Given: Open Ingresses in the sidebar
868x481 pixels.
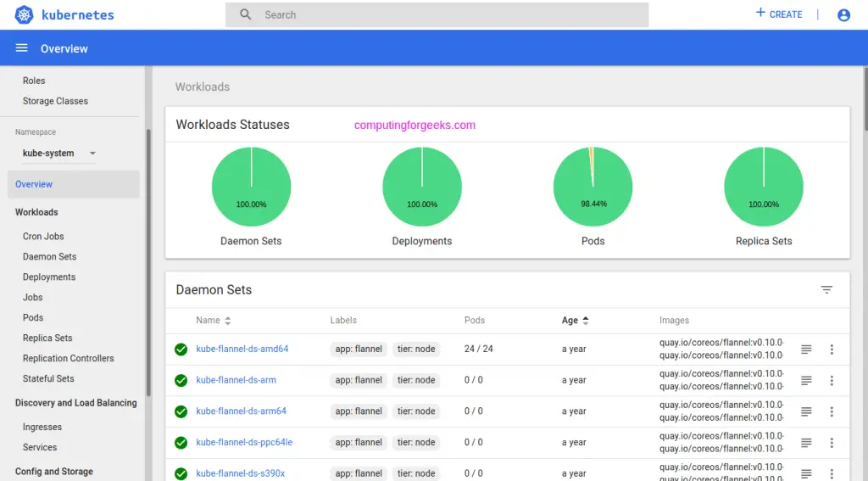Looking at the screenshot, I should [42, 427].
